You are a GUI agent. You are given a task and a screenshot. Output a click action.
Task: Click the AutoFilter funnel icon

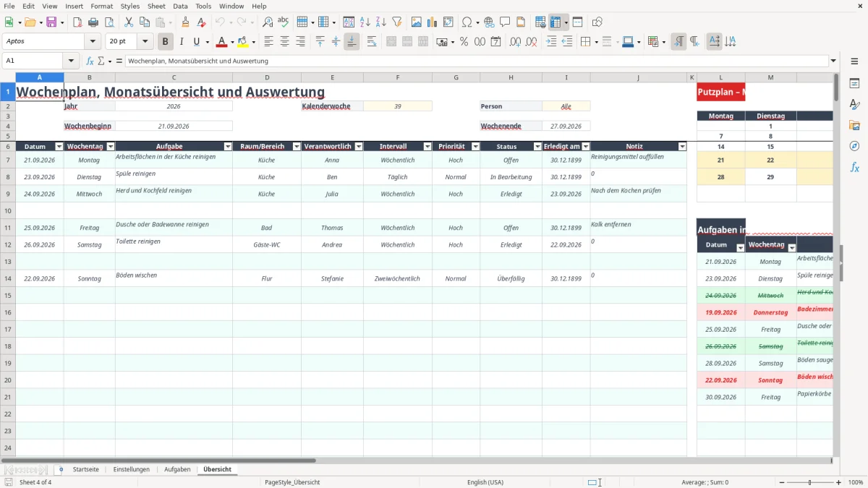coord(397,22)
